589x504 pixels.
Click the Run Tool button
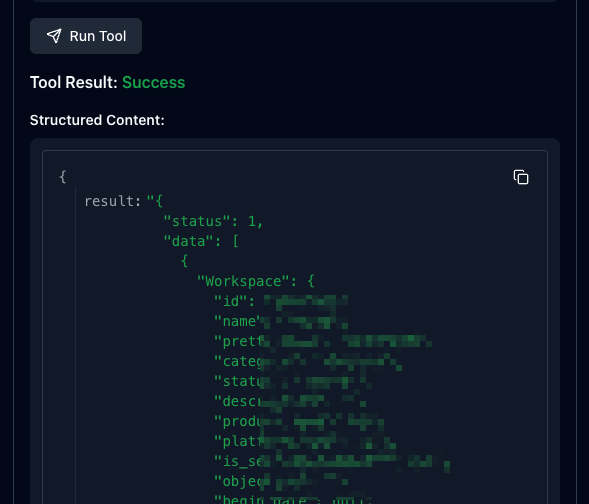(x=86, y=36)
